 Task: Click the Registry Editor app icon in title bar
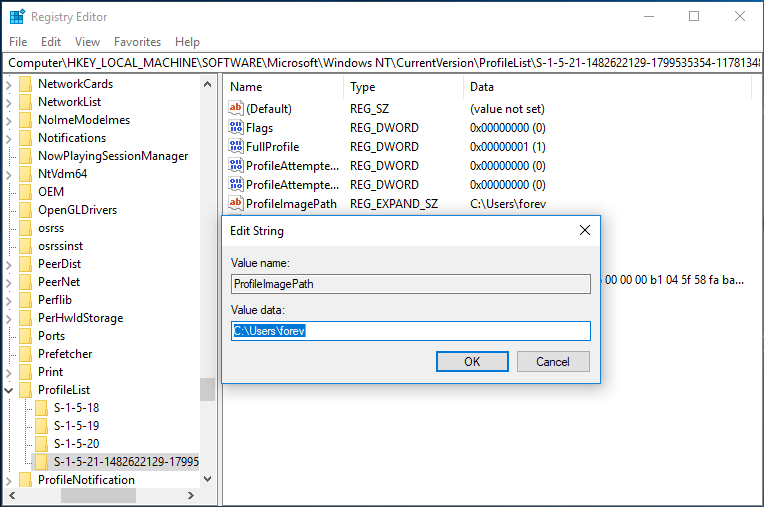[17, 17]
